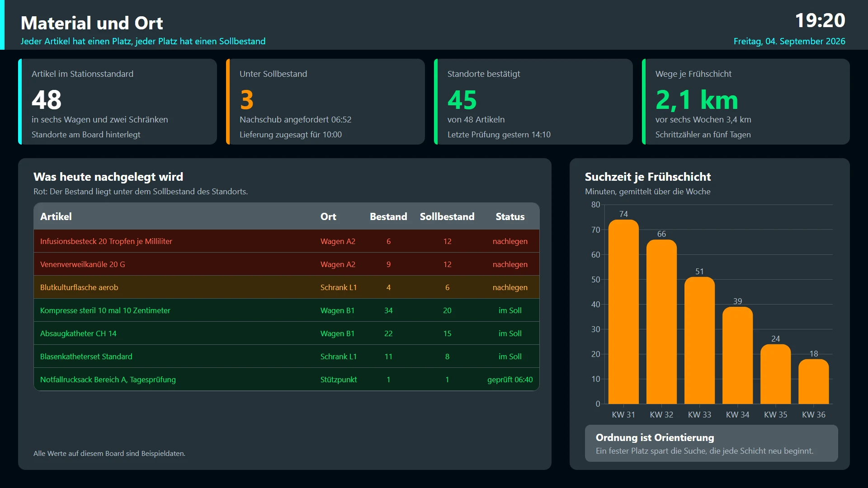Select row 'Infusionsbesteck 20 Tropfen je Milliliter'
This screenshot has width=868, height=488.
tap(287, 241)
